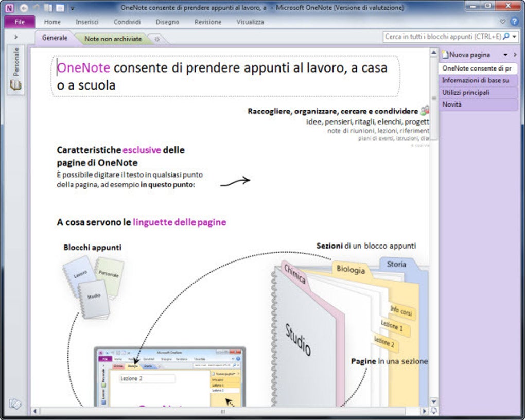This screenshot has width=525, height=420.
Task: Click the Blocchi appunti label
Action: point(93,248)
